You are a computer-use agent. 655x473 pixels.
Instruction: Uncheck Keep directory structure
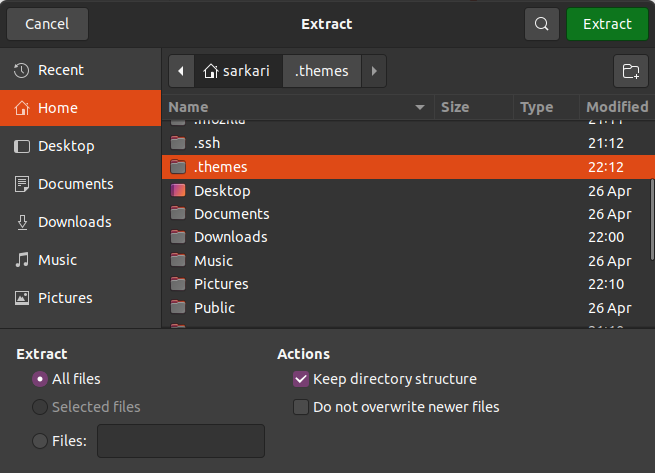coord(300,379)
